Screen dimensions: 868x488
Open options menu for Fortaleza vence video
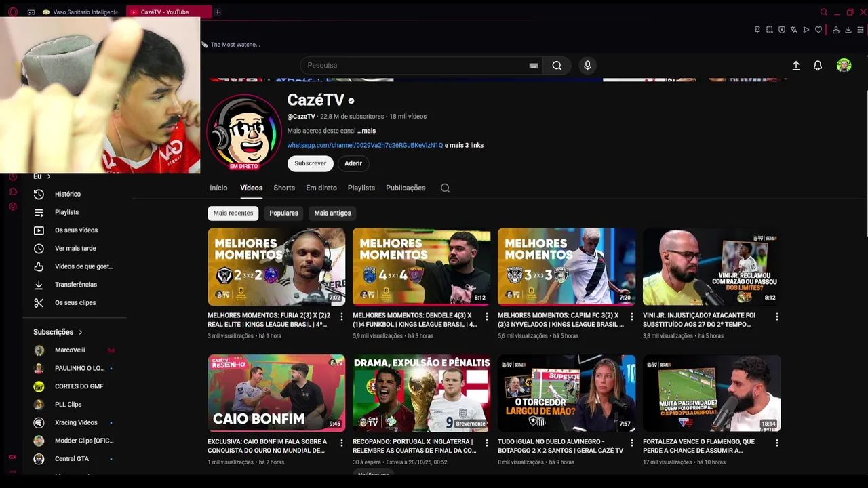pyautogui.click(x=776, y=443)
